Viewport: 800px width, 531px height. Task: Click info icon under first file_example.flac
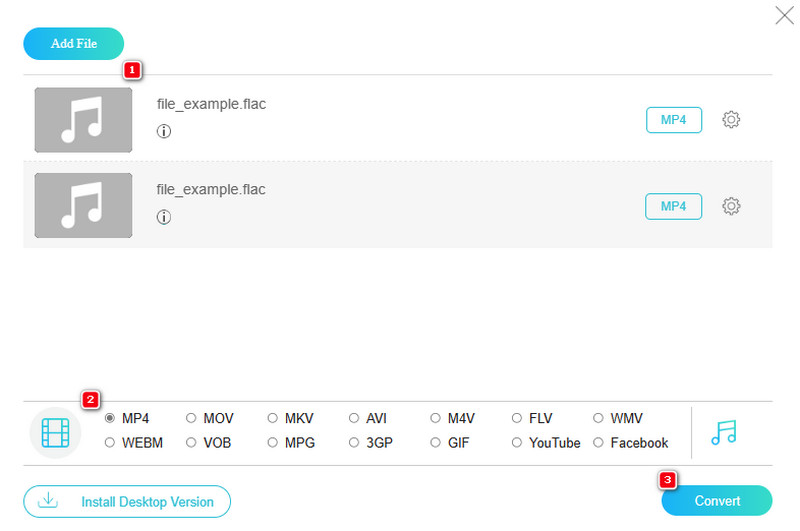point(164,131)
